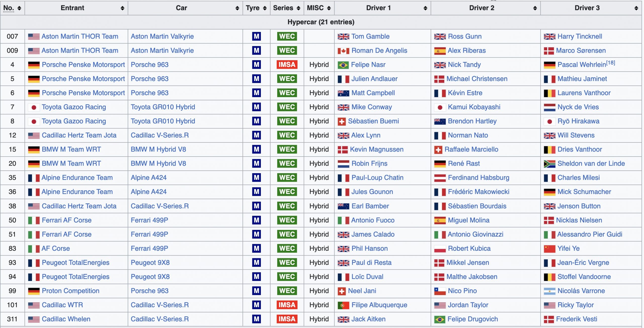Sort by Driver 1 column arrows
The height and width of the screenshot is (328, 644).
point(425,8)
